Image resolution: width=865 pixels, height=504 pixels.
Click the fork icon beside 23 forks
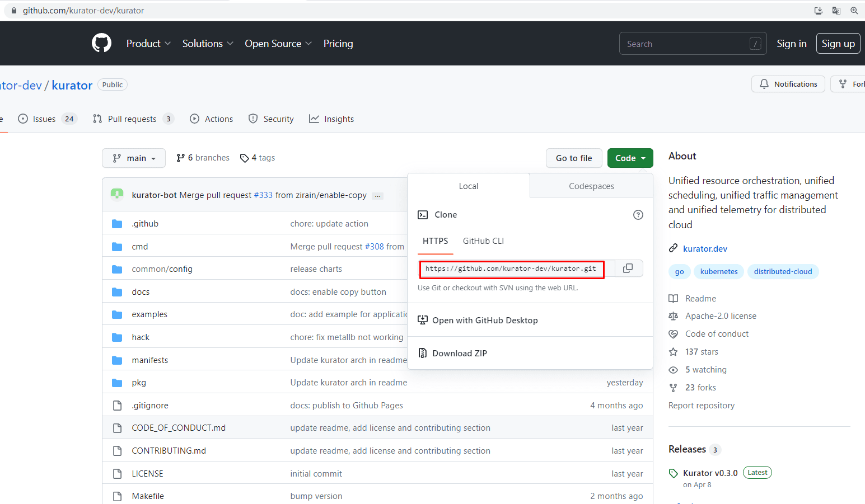pos(674,388)
